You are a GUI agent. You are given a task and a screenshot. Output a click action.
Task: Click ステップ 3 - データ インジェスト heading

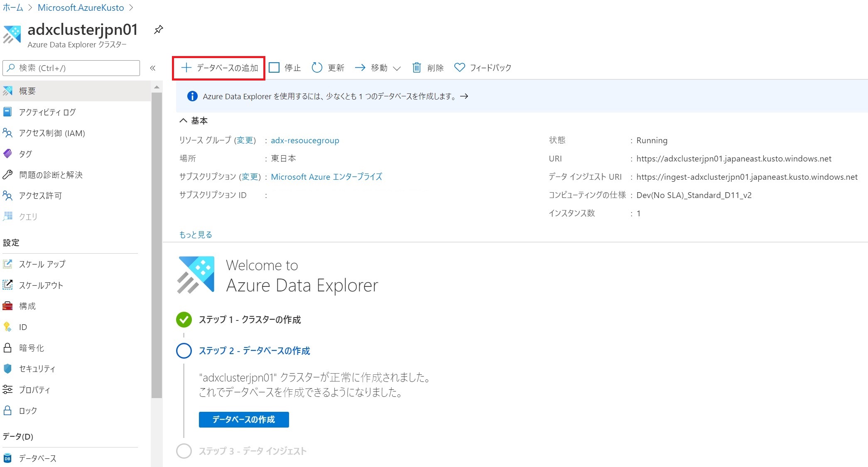pyautogui.click(x=253, y=451)
